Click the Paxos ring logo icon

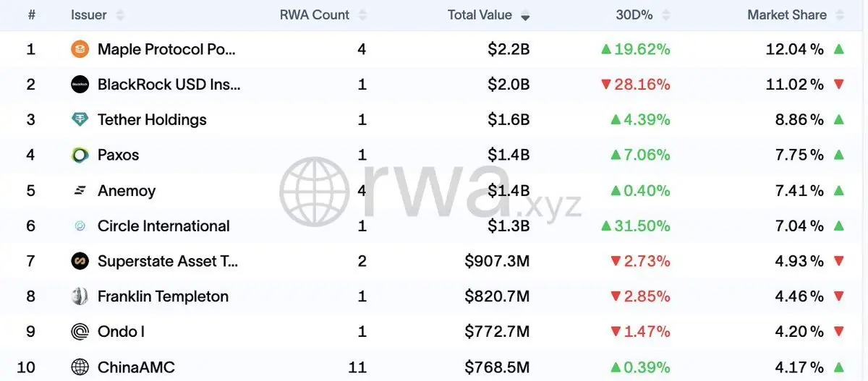[x=80, y=155]
